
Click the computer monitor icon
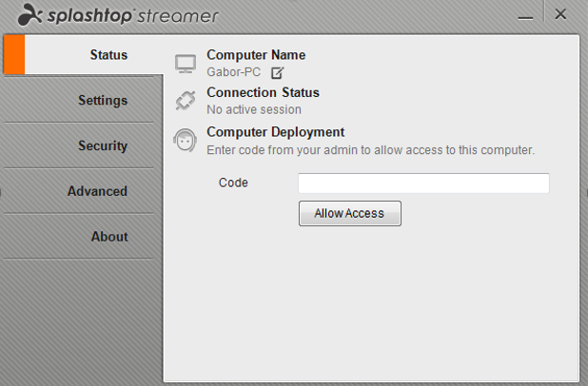185,64
